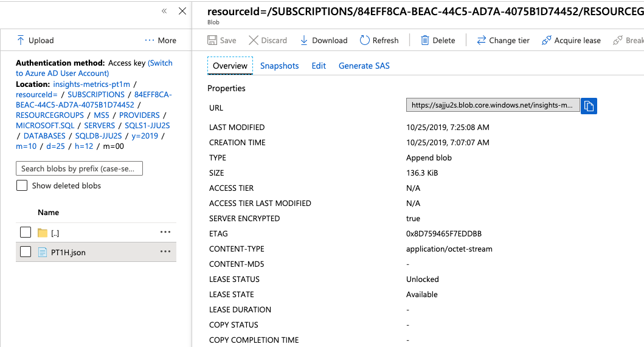
Task: Copy blob URL with clipboard icon
Action: (589, 106)
